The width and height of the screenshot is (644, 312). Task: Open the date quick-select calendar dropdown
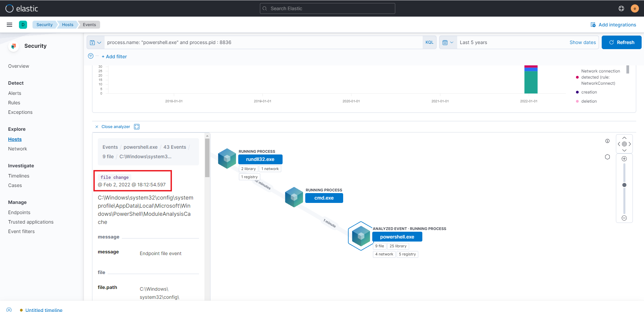[448, 42]
